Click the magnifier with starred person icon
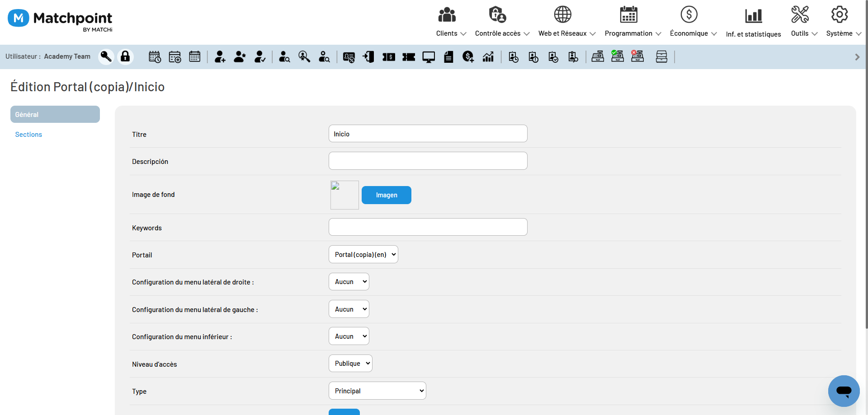This screenshot has height=415, width=868. coord(304,56)
